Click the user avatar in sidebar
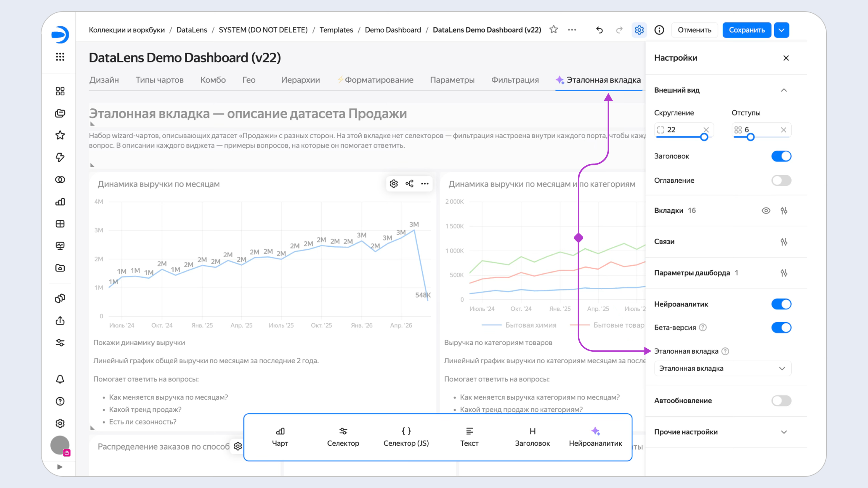Screen dimensions: 868x488 tap(60, 445)
